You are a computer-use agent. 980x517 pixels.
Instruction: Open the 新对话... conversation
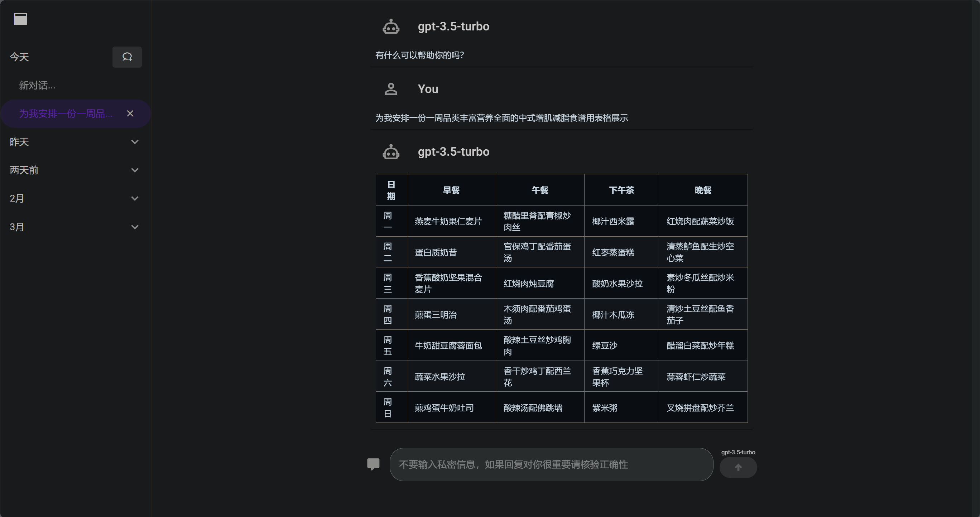(x=37, y=86)
